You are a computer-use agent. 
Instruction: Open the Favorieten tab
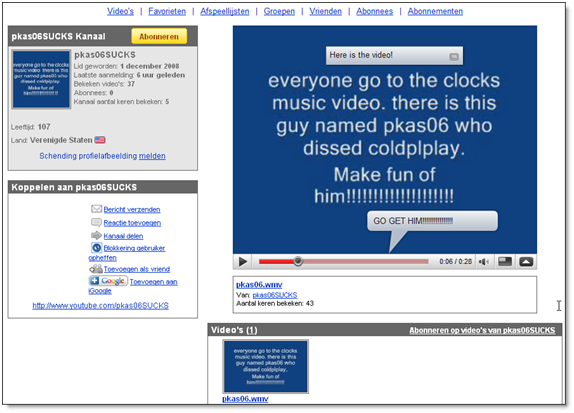pos(167,11)
